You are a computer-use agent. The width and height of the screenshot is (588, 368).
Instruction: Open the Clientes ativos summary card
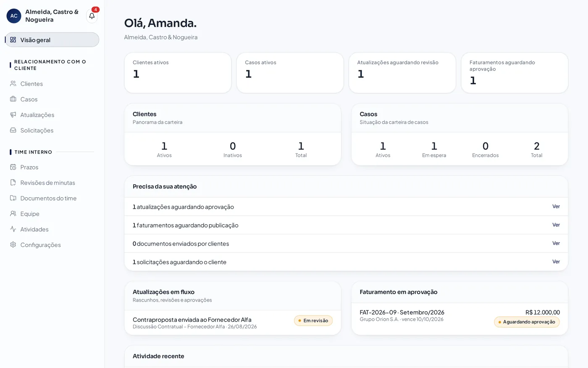pyautogui.click(x=178, y=73)
